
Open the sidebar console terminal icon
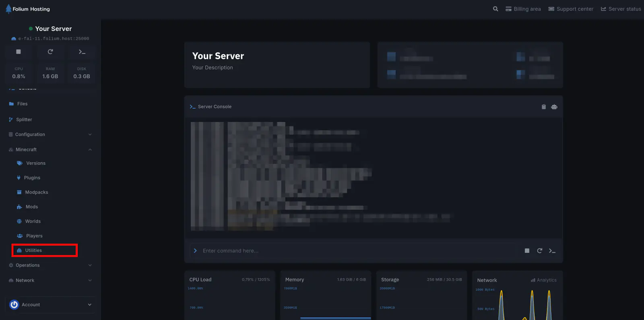(x=82, y=52)
